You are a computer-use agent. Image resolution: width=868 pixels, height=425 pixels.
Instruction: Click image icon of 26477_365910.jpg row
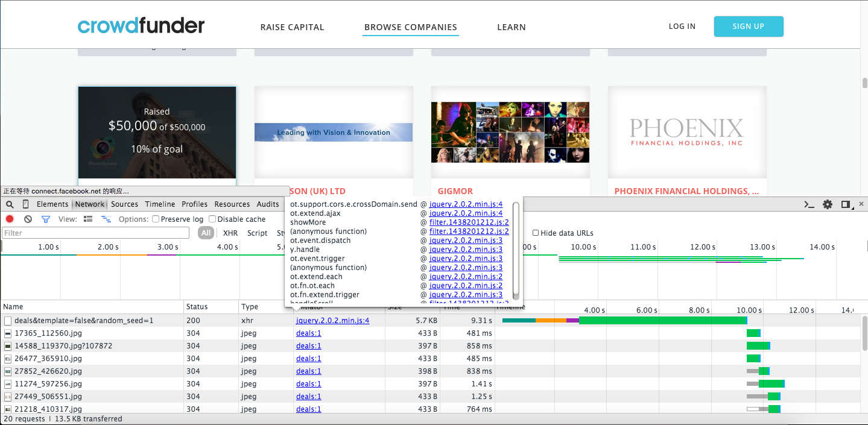click(8, 359)
